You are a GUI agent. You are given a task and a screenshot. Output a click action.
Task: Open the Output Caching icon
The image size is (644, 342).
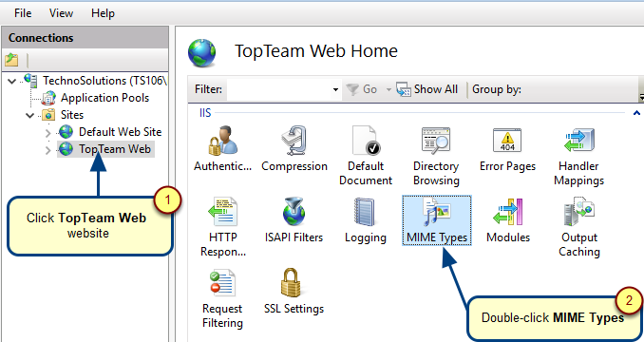[578, 212]
